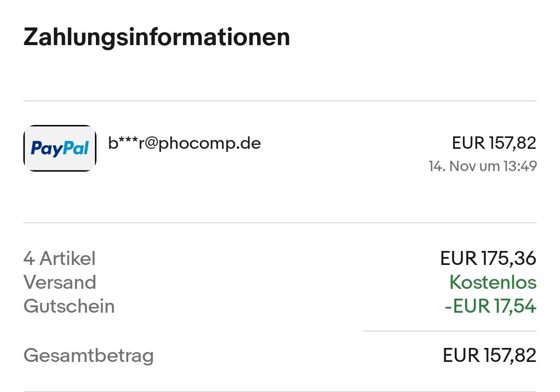Click the light blue "Pal" in the logo
The width and height of the screenshot is (560, 392).
pos(75,149)
